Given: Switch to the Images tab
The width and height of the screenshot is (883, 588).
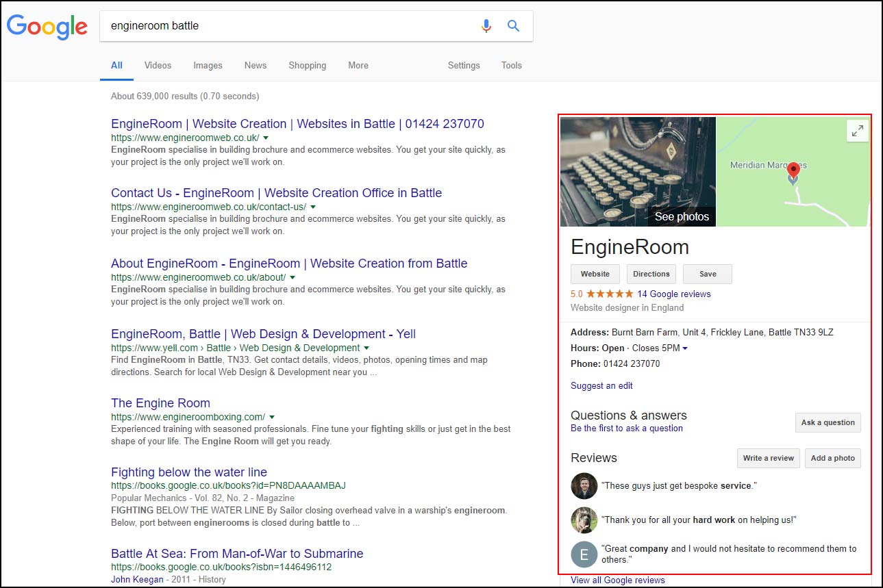Looking at the screenshot, I should click(208, 66).
